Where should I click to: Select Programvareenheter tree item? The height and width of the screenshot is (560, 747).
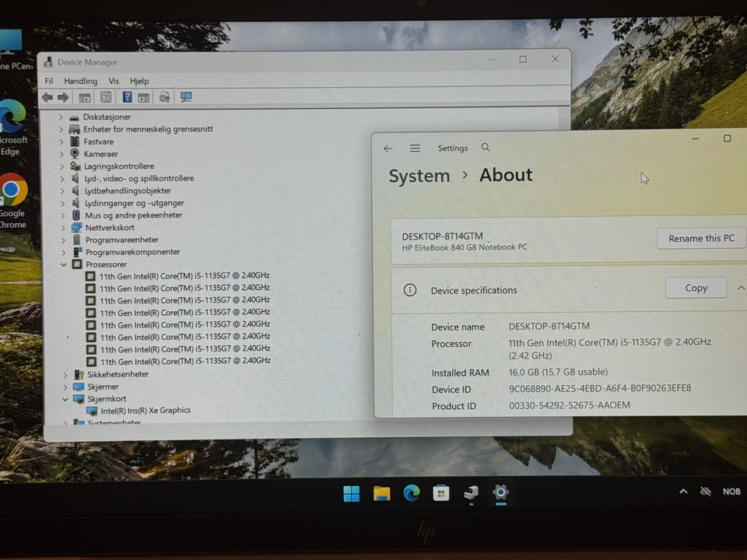tap(122, 240)
